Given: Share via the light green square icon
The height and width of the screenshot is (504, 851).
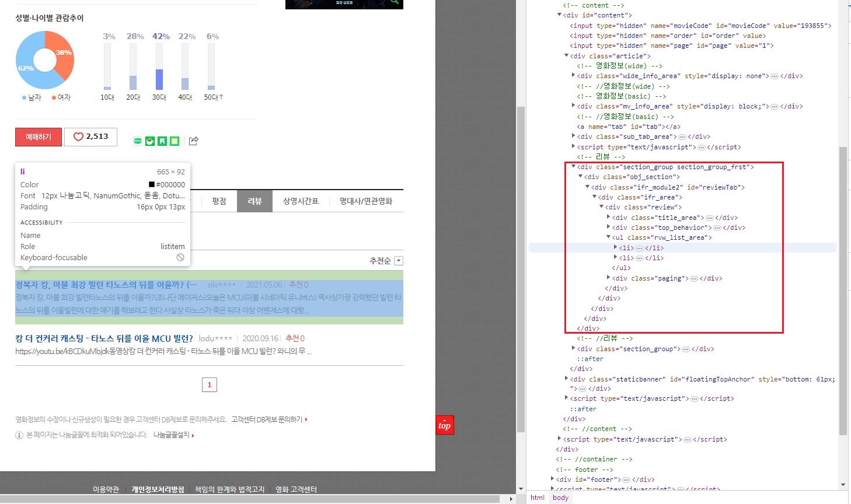Looking at the screenshot, I should click(x=175, y=141).
